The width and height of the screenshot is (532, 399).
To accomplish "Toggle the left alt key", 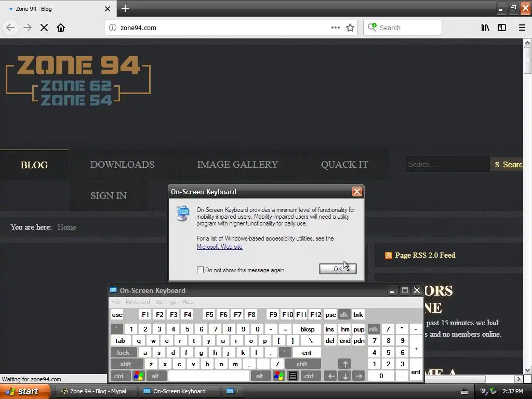I will [155, 376].
